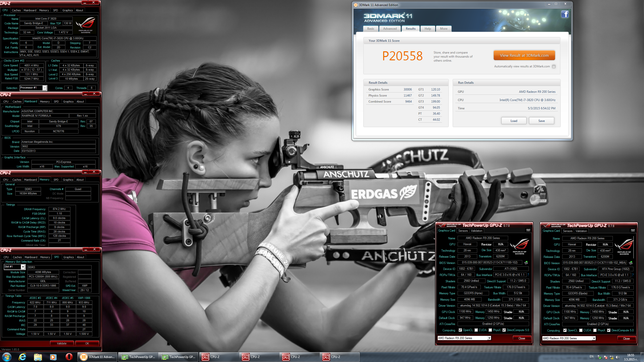Click the Core Speed 4851.4 MHz field
The height and width of the screenshot is (362, 644).
coord(31,65)
